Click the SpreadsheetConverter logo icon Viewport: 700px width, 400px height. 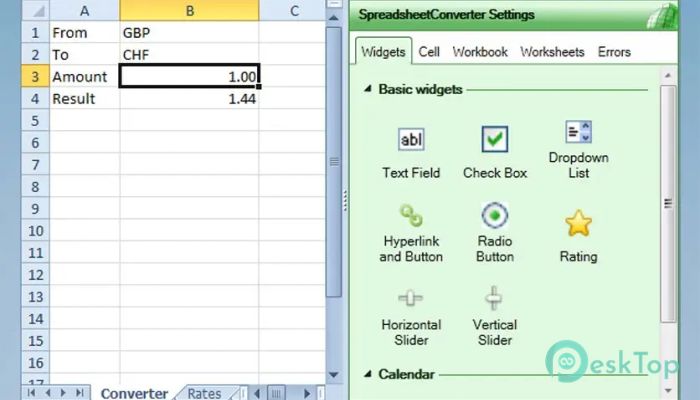click(662, 16)
